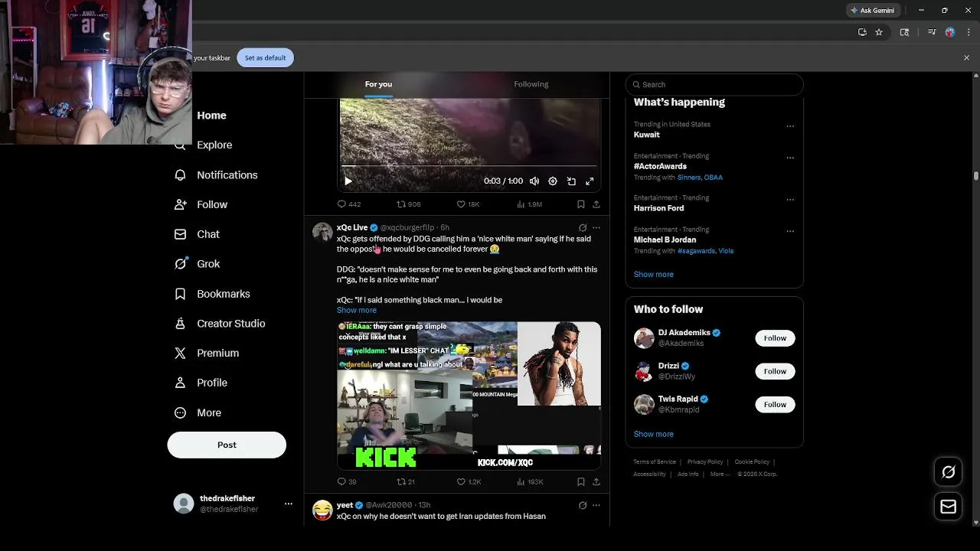
Task: Enter fullscreen on the video
Action: [590, 181]
